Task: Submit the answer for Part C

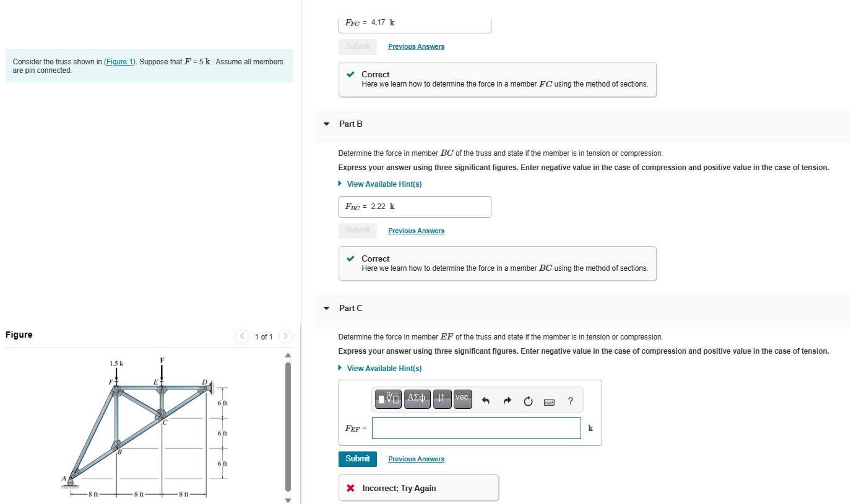Action: tap(358, 459)
